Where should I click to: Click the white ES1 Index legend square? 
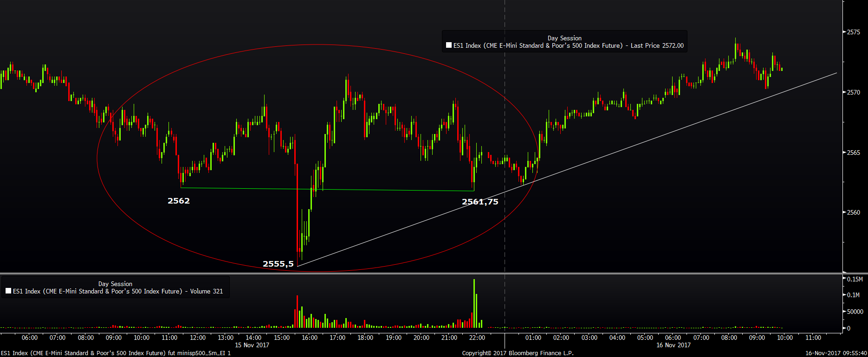[449, 45]
